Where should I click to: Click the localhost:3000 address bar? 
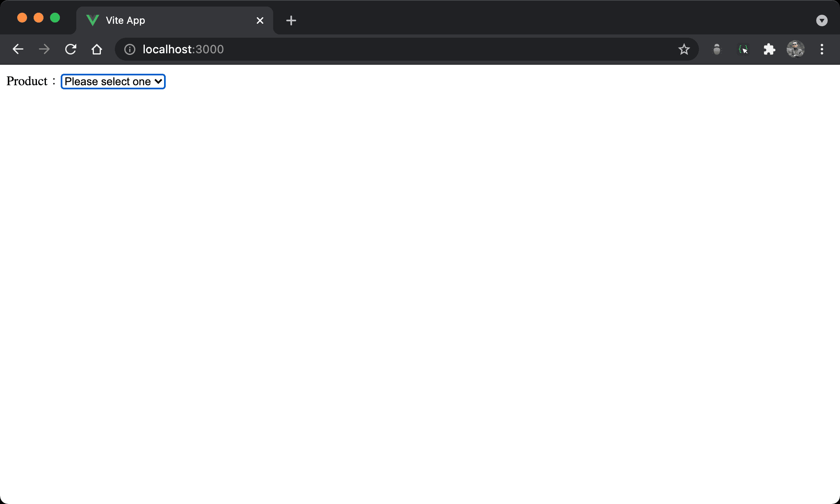(183, 50)
